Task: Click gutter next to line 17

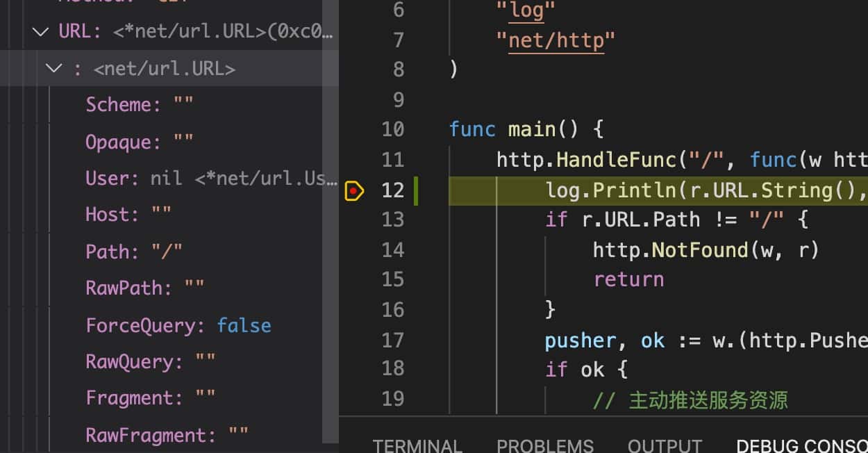Action: tap(354, 340)
